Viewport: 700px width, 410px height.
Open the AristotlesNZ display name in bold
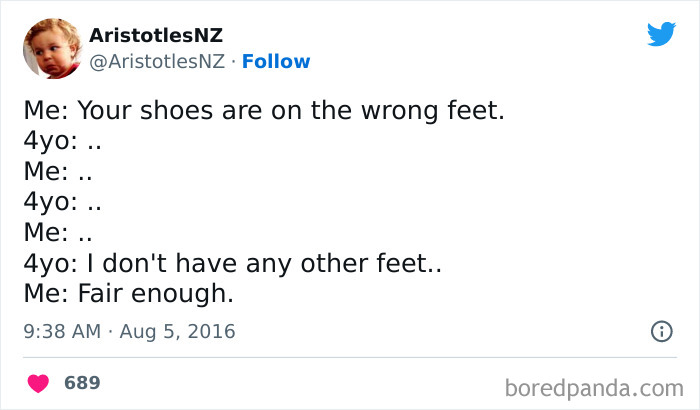click(155, 35)
